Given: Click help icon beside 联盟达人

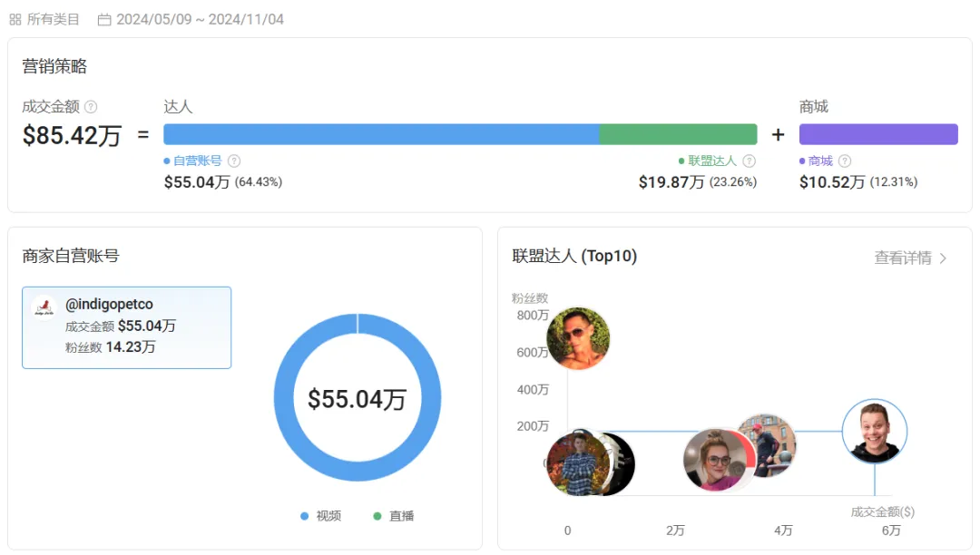Looking at the screenshot, I should 750,161.
